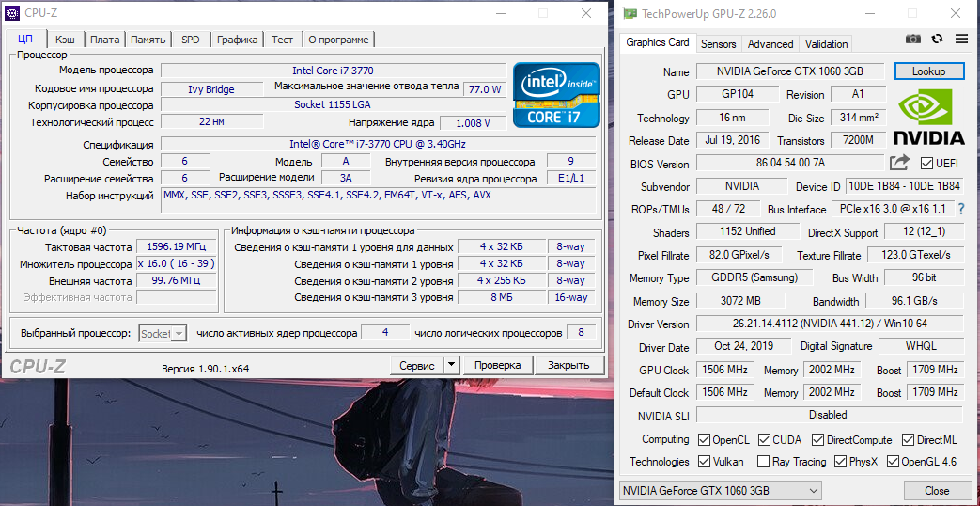Click the Device ID value 10DE 1B84
Image resolution: width=980 pixels, height=506 pixels.
pyautogui.click(x=904, y=186)
